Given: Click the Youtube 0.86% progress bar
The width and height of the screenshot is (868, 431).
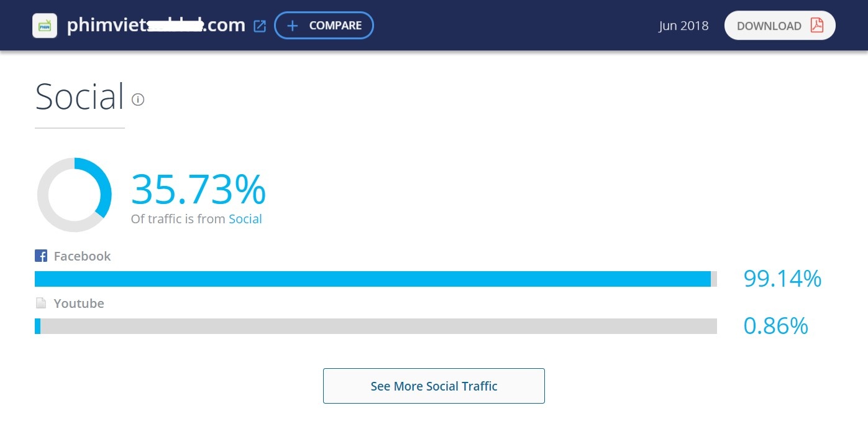Looking at the screenshot, I should click(373, 326).
